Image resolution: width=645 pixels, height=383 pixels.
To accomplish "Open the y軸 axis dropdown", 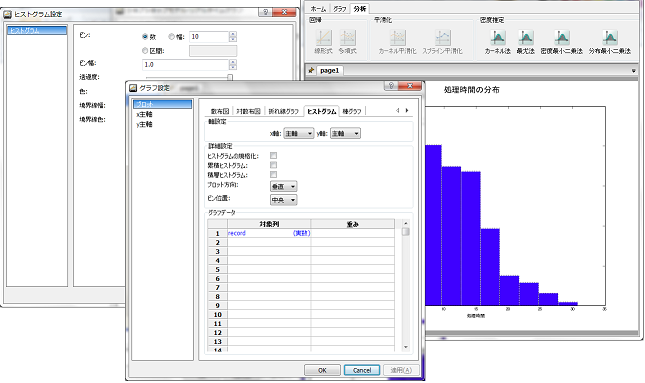I will [345, 133].
